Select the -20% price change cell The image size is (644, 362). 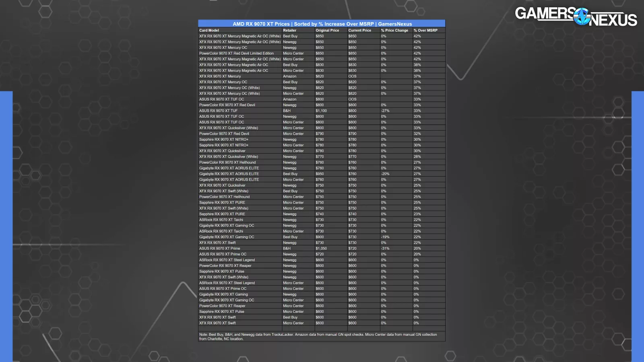tap(385, 174)
